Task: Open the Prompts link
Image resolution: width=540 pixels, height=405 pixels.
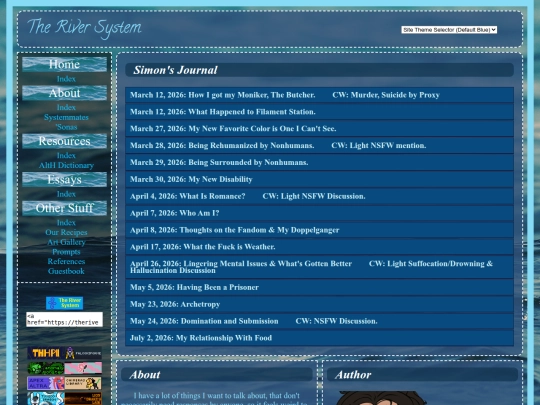Action: coord(66,252)
